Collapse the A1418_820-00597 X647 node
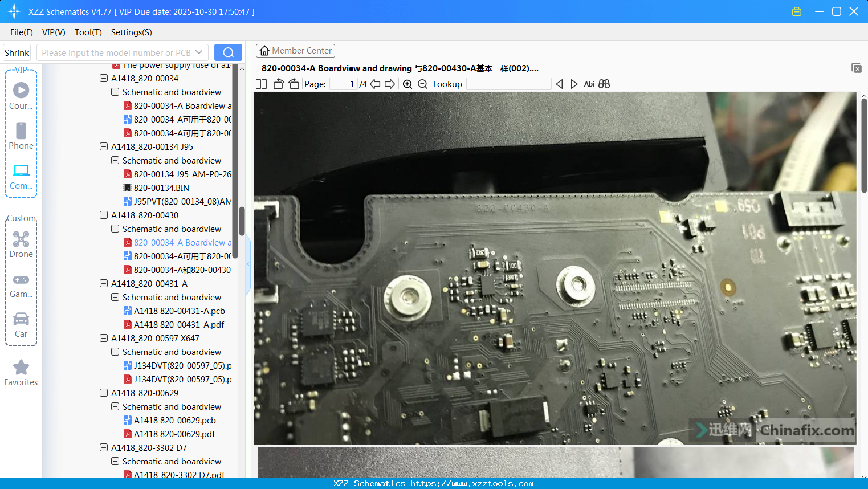 tap(104, 339)
